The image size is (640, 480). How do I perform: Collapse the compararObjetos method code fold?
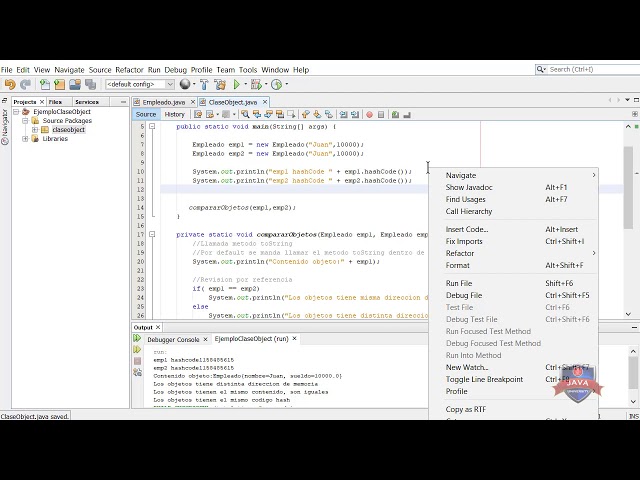tap(152, 234)
